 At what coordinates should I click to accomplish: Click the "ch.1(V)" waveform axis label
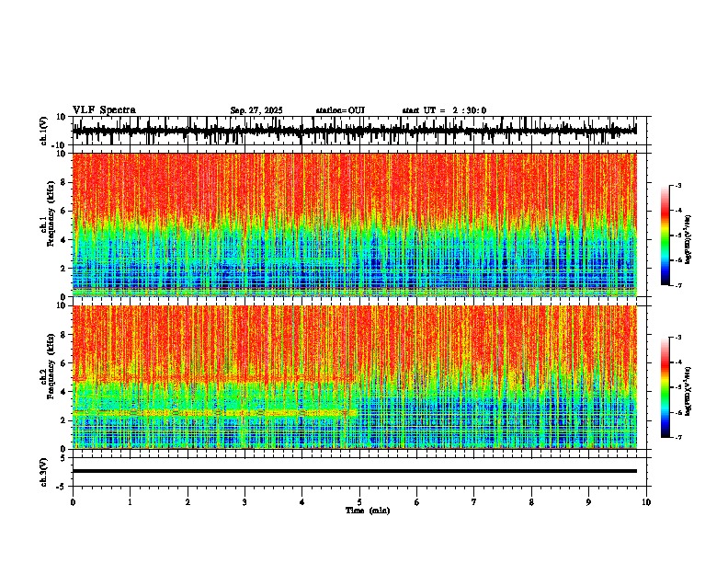(x=44, y=131)
